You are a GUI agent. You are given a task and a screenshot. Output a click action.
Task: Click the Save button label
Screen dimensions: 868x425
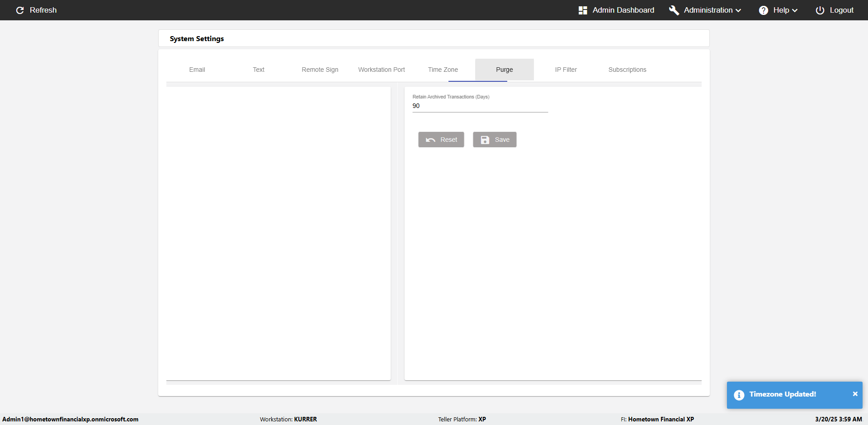tap(502, 140)
